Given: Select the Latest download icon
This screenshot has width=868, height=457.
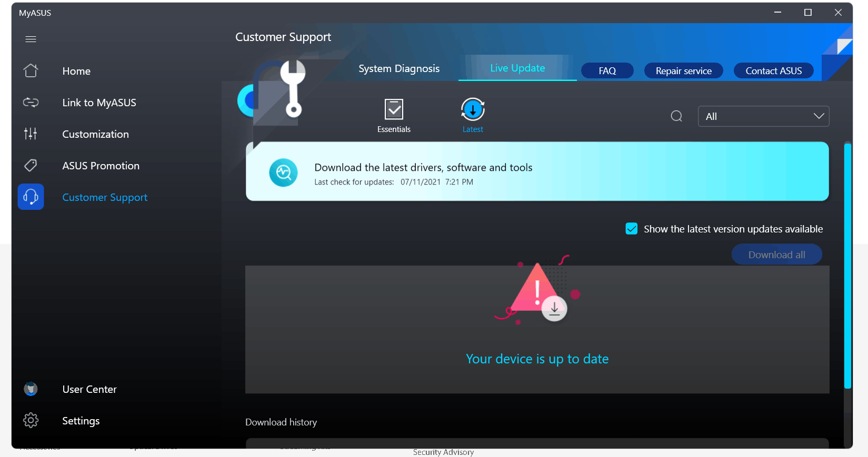Looking at the screenshot, I should tap(473, 109).
